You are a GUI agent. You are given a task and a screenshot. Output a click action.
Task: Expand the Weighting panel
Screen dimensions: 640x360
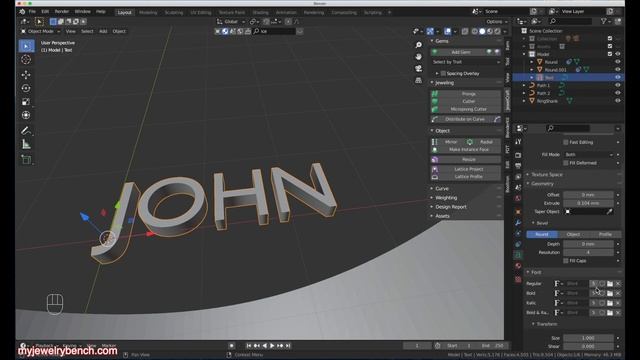click(446, 198)
